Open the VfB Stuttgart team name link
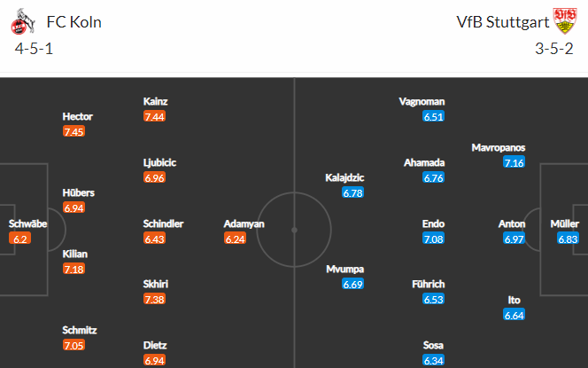 tap(503, 22)
